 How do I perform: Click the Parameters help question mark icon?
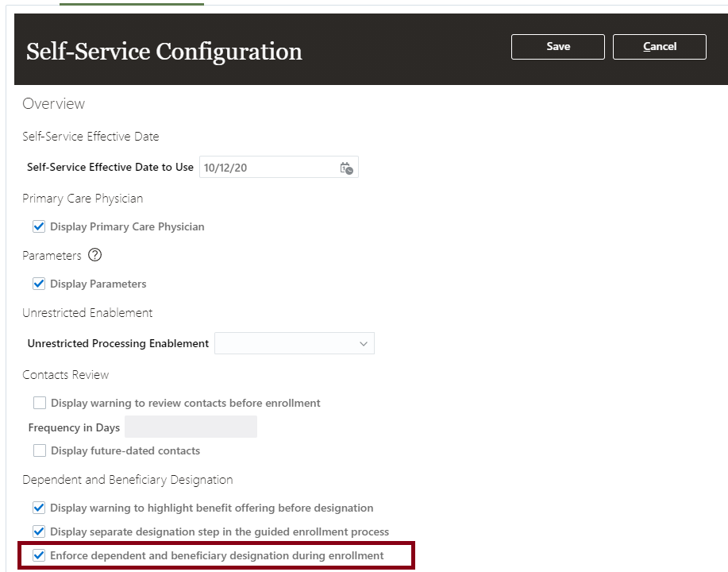tap(95, 255)
